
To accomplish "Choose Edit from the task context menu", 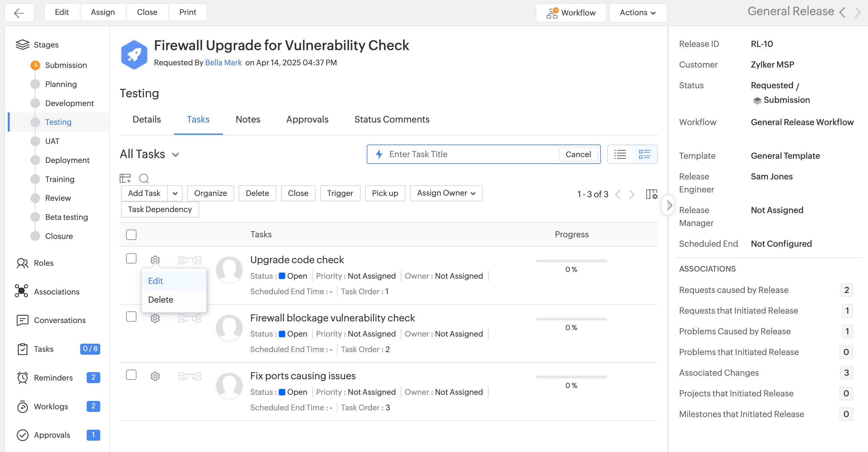I will 156,281.
